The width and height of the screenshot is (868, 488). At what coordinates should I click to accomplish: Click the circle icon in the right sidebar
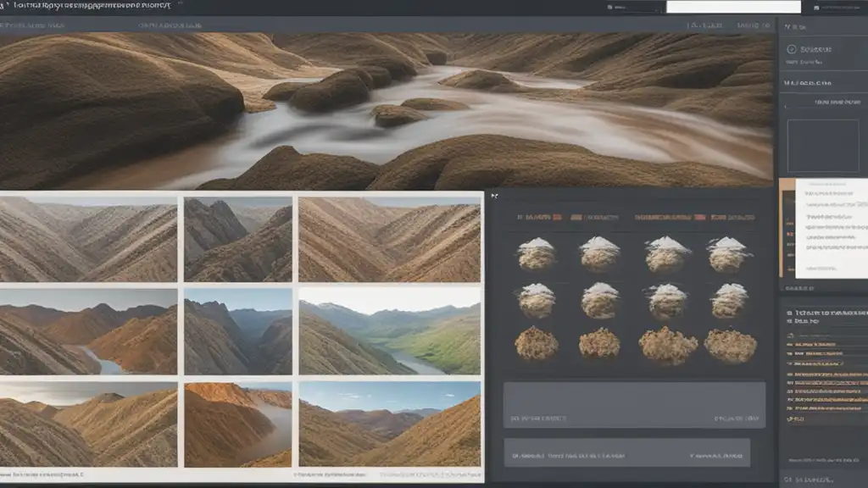(x=792, y=50)
